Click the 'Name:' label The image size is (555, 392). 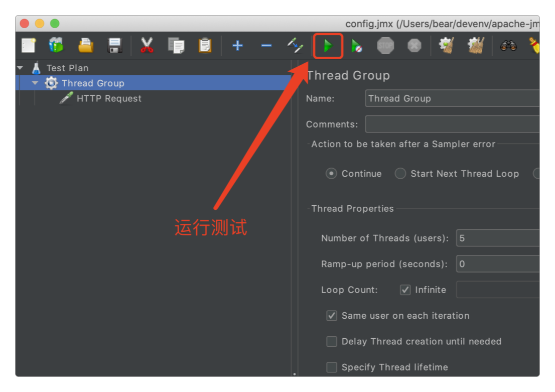coord(320,98)
